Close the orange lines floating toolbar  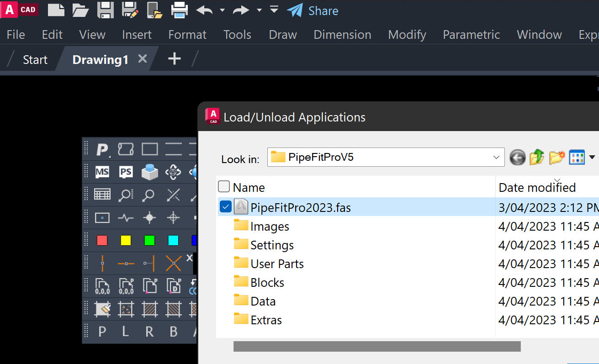click(190, 258)
